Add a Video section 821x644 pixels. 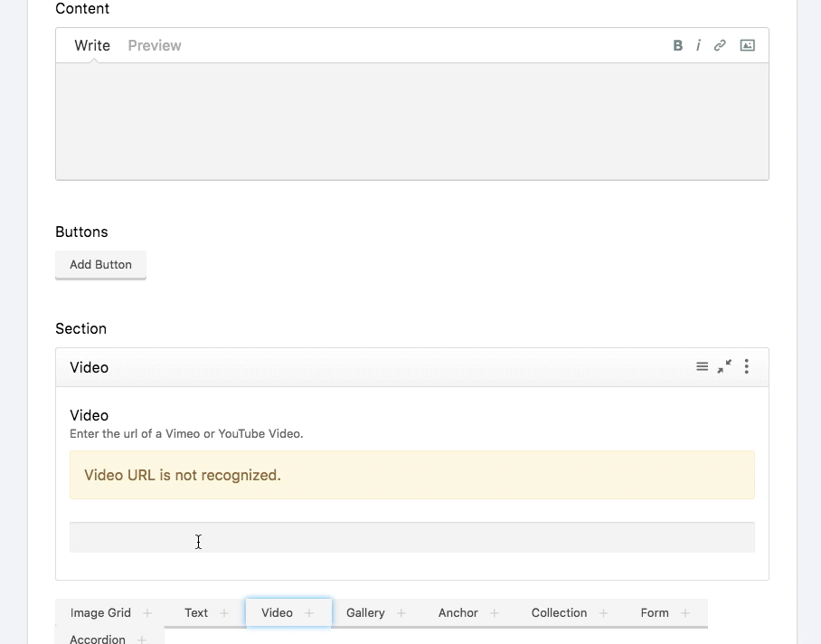(x=288, y=612)
